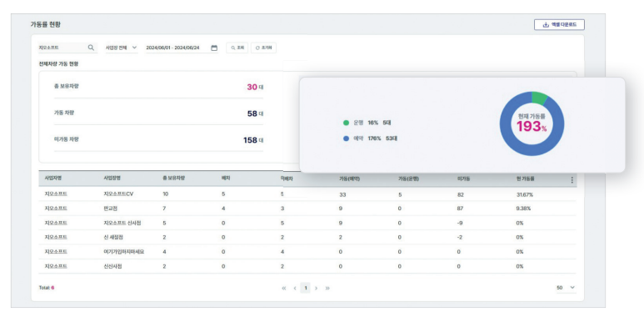Select the 신 새절점 cell

point(113,237)
